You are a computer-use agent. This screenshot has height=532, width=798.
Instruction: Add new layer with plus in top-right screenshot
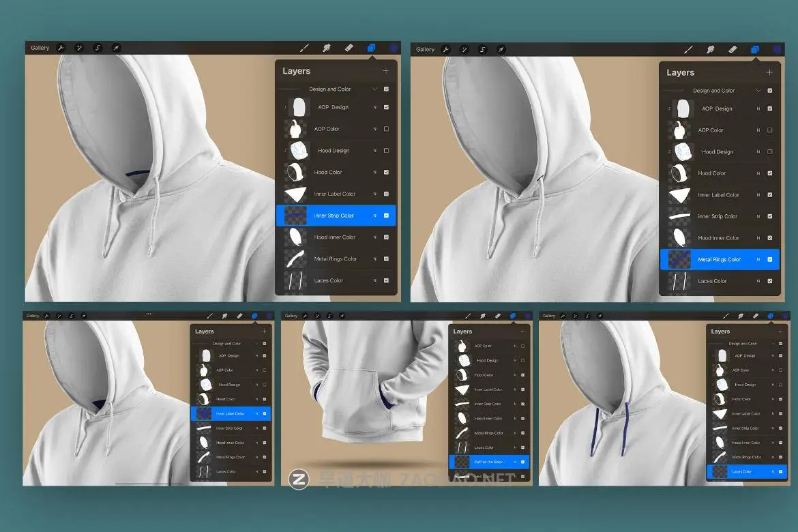(x=769, y=72)
